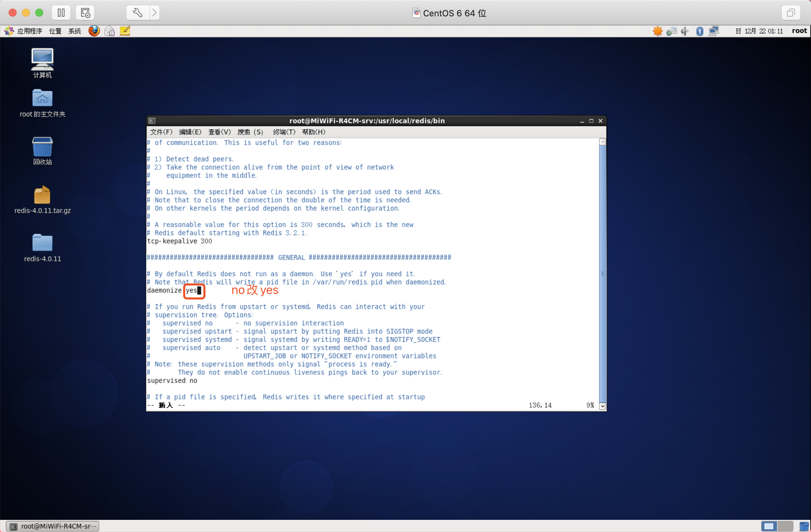
Task: Open the notes editor icon in panel
Action: point(125,31)
